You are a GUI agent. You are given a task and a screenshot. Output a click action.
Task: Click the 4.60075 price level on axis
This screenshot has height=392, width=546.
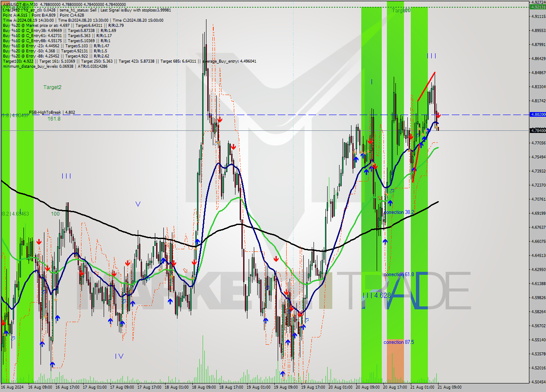pos(538,242)
